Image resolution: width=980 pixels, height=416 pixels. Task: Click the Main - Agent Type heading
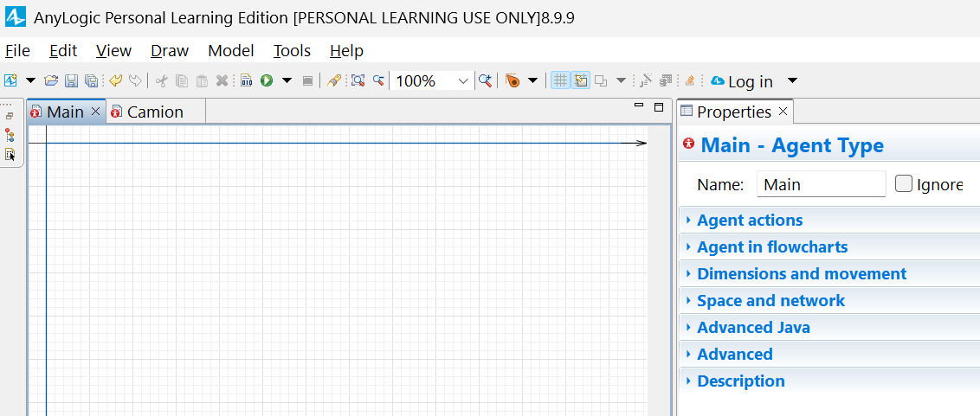tap(792, 145)
